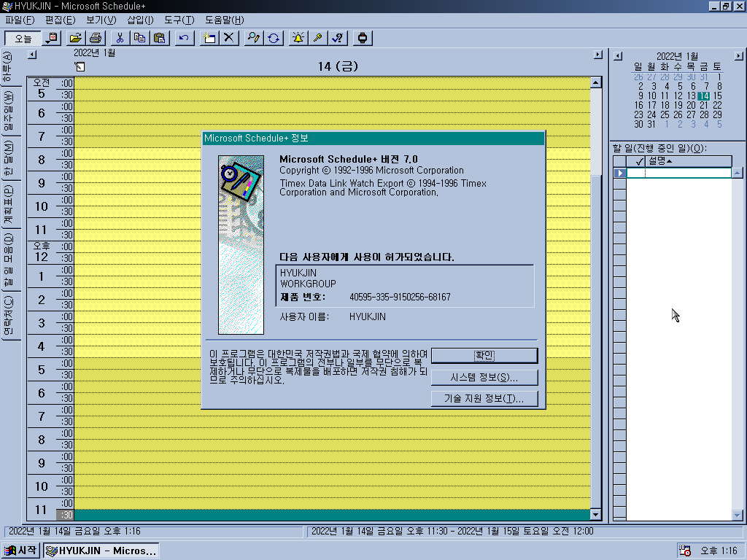Select date 14 in the mini calendar
Screen dimensions: 747x560
(704, 96)
